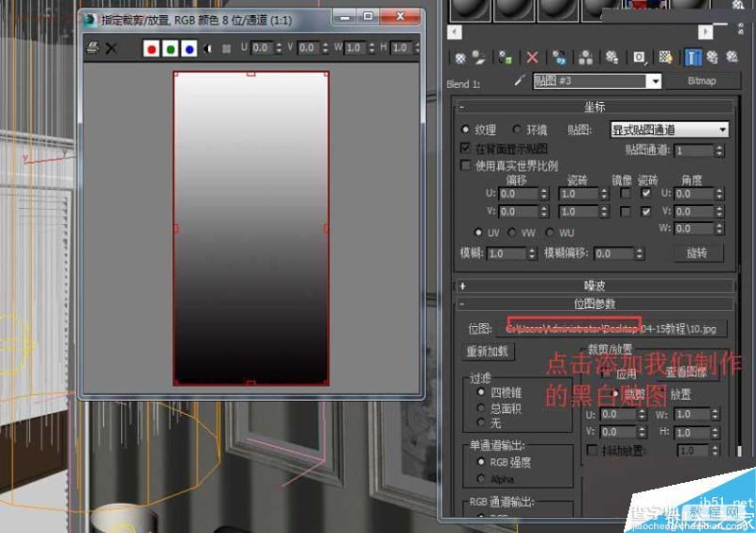Toggle the U mirror checkbox

(x=626, y=194)
